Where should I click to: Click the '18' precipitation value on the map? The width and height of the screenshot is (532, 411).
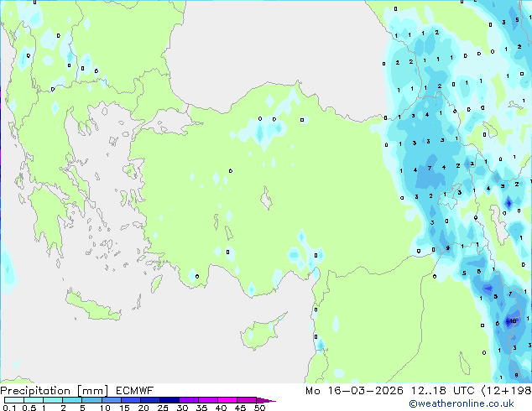pyautogui.click(x=513, y=320)
